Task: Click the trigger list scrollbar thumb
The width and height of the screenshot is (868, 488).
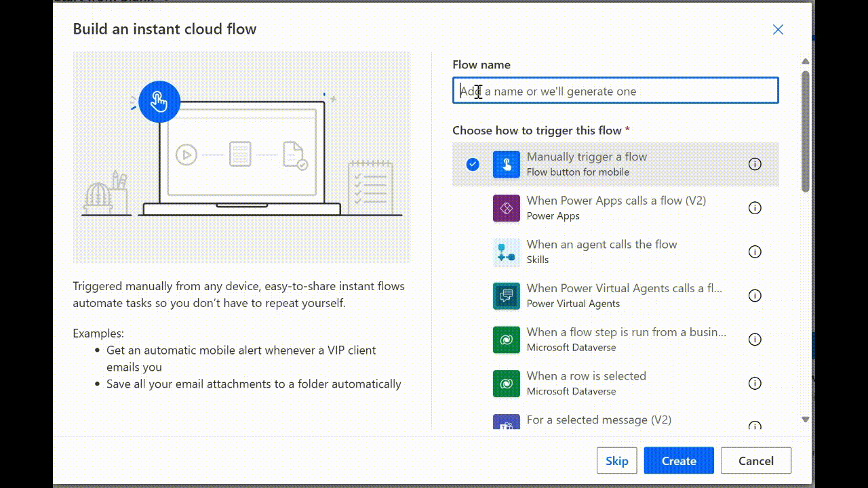Action: (806, 130)
